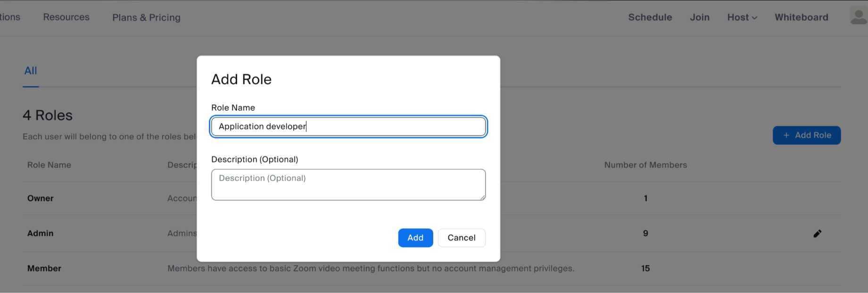
Task: Go to Plans & Pricing
Action: pyautogui.click(x=146, y=17)
